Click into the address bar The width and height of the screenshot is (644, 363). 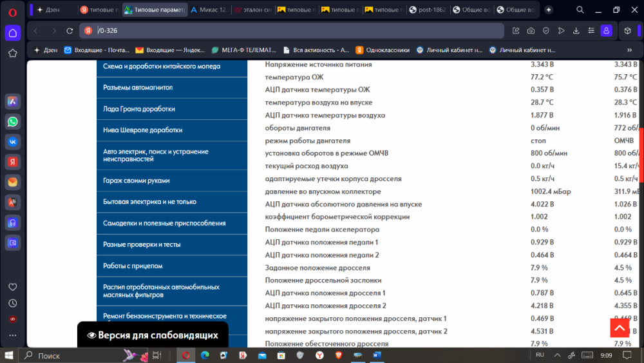point(292,31)
